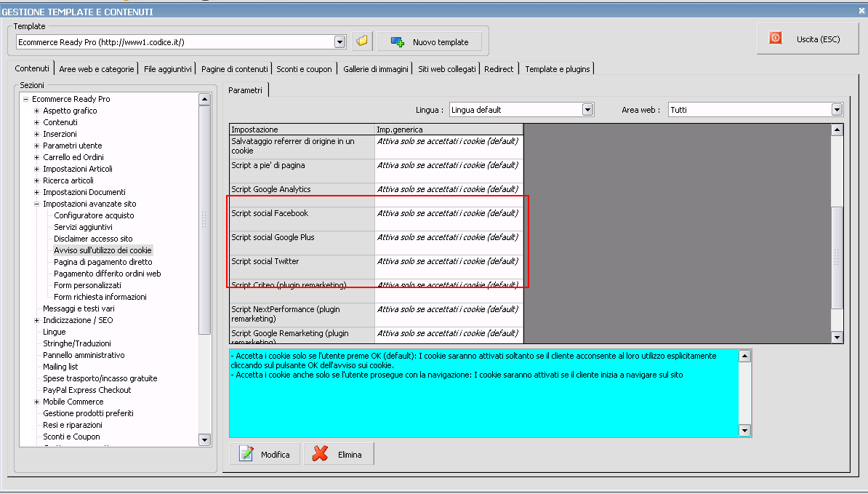This screenshot has width=868, height=494.
Task: Collapse the Ecommerce Ready Pro root node
Action: pos(25,99)
